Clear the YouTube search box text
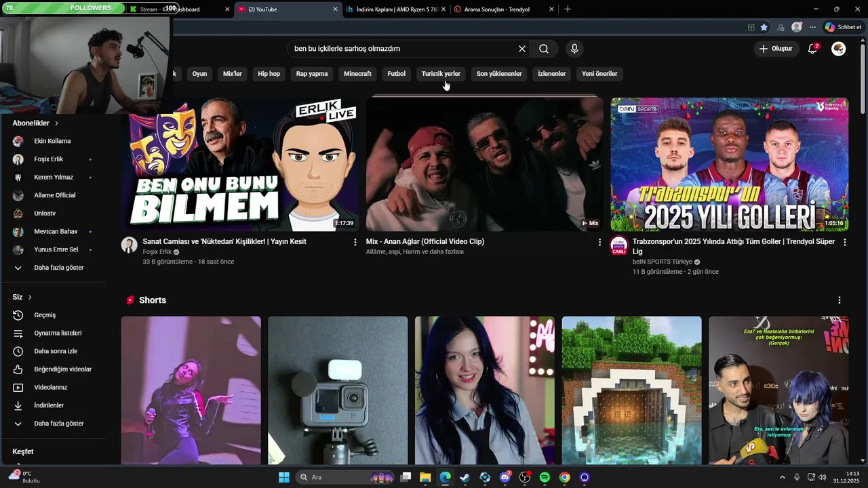868x488 pixels. tap(522, 49)
